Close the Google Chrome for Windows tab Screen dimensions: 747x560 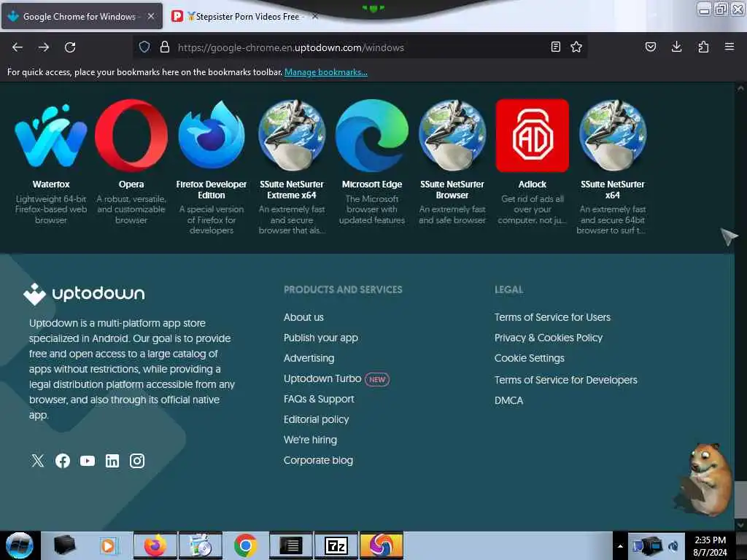(x=151, y=16)
